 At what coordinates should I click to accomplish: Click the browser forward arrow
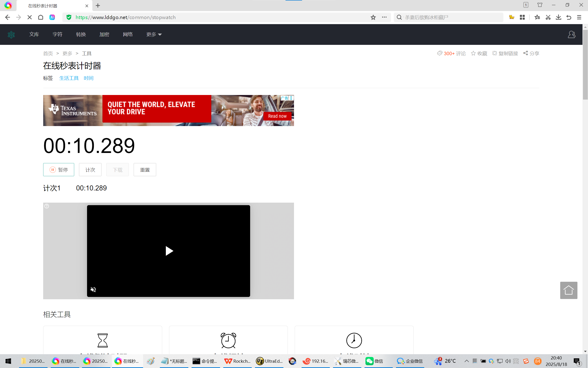click(x=18, y=17)
